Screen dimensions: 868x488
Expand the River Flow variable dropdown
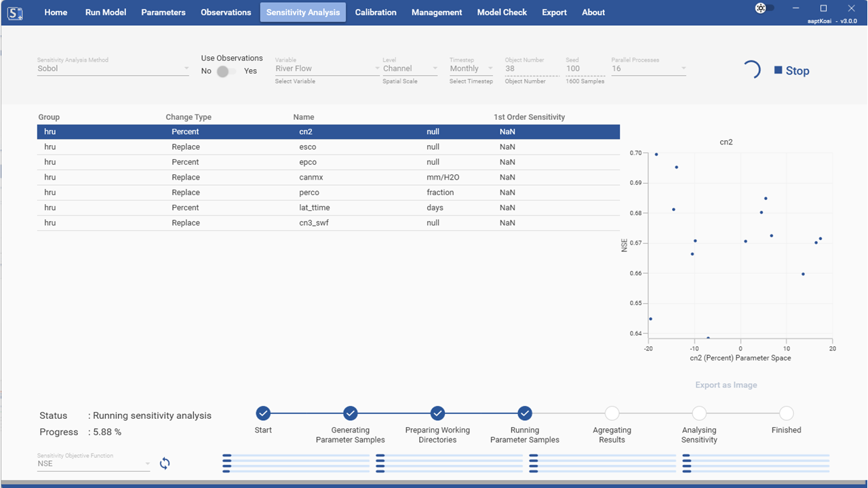point(328,68)
